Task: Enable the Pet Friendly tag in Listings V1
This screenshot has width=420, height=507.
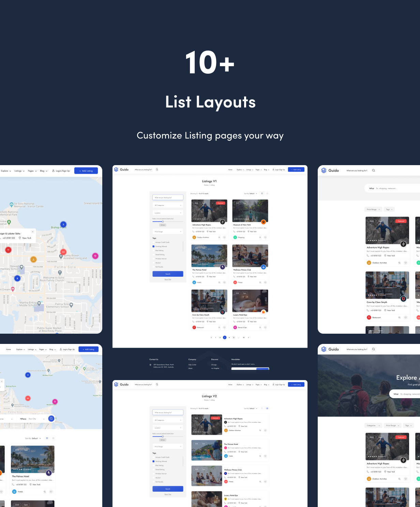Action: (153, 267)
